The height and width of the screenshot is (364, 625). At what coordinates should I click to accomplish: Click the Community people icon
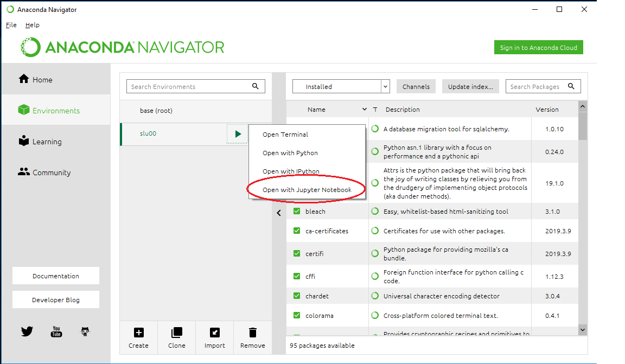tap(24, 171)
